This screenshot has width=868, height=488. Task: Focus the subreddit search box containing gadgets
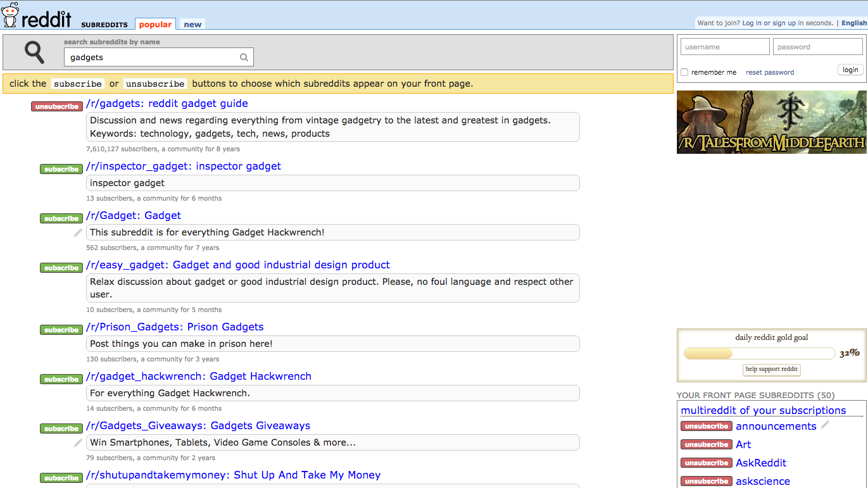[x=158, y=57]
